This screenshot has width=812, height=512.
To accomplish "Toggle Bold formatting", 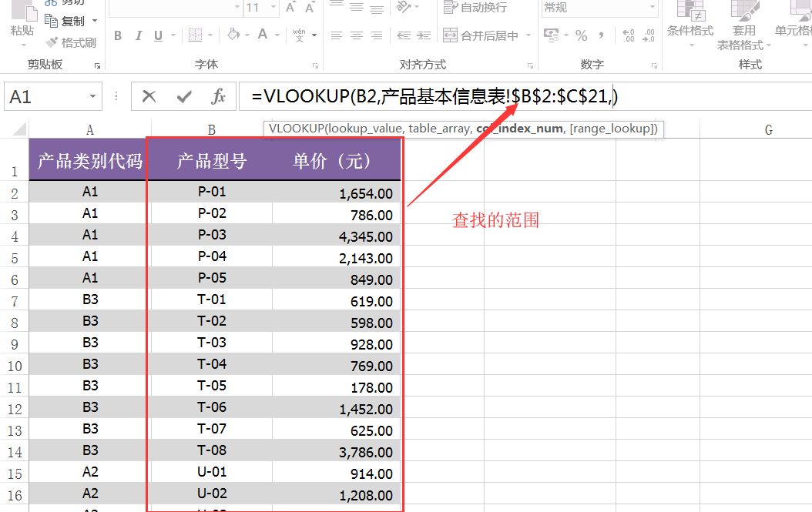I will 118,35.
